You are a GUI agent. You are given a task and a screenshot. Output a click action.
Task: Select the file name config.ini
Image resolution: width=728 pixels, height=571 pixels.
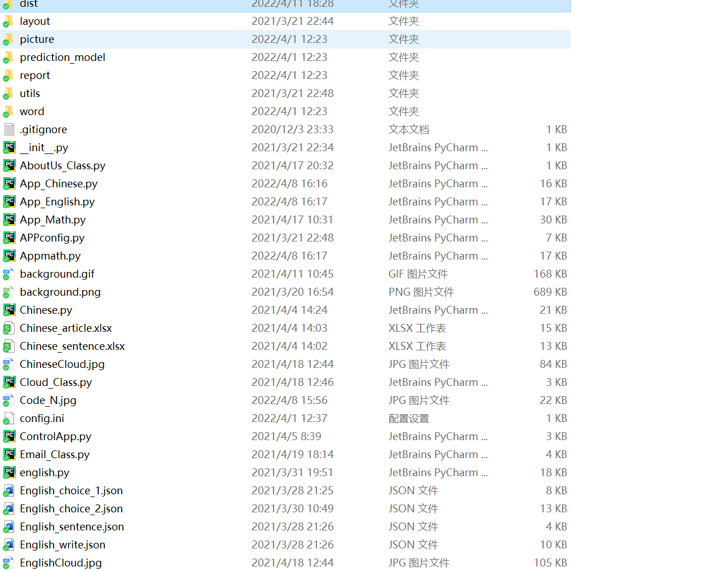pos(42,419)
